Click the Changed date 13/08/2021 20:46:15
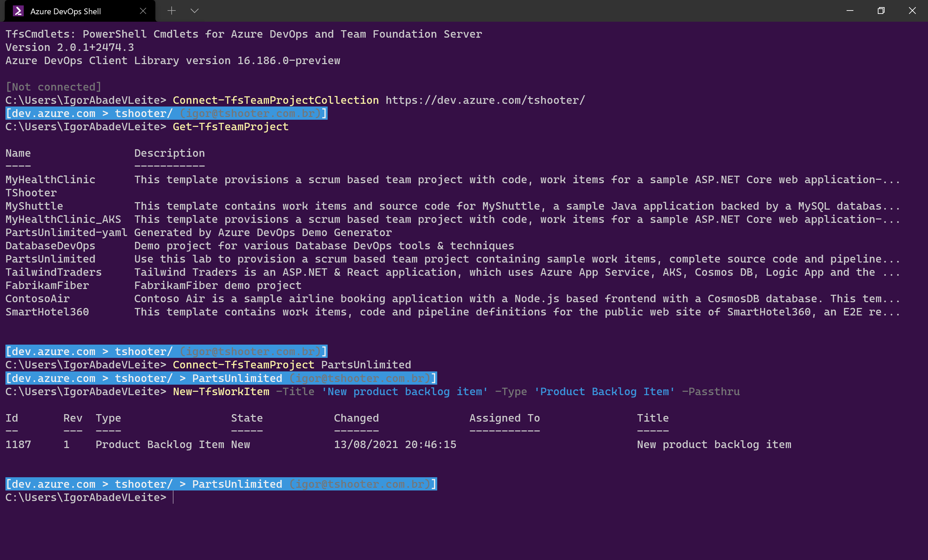 tap(395, 444)
